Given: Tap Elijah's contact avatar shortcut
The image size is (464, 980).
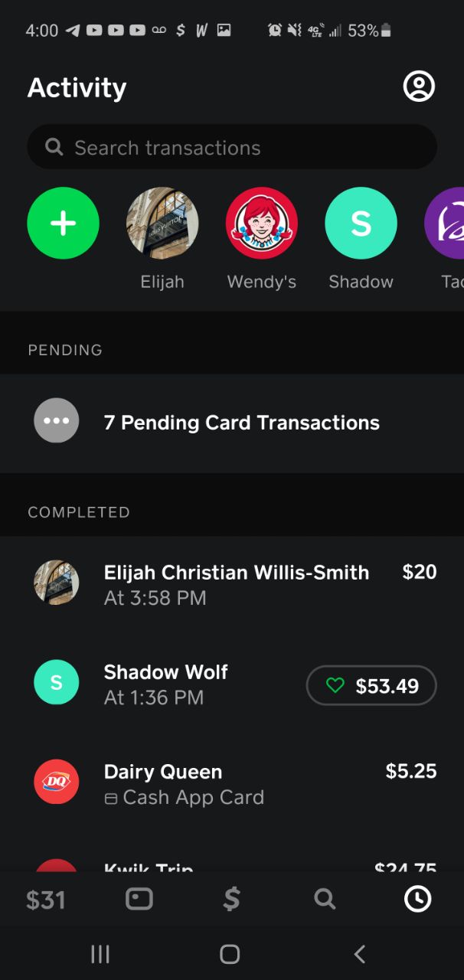Looking at the screenshot, I should tap(162, 223).
